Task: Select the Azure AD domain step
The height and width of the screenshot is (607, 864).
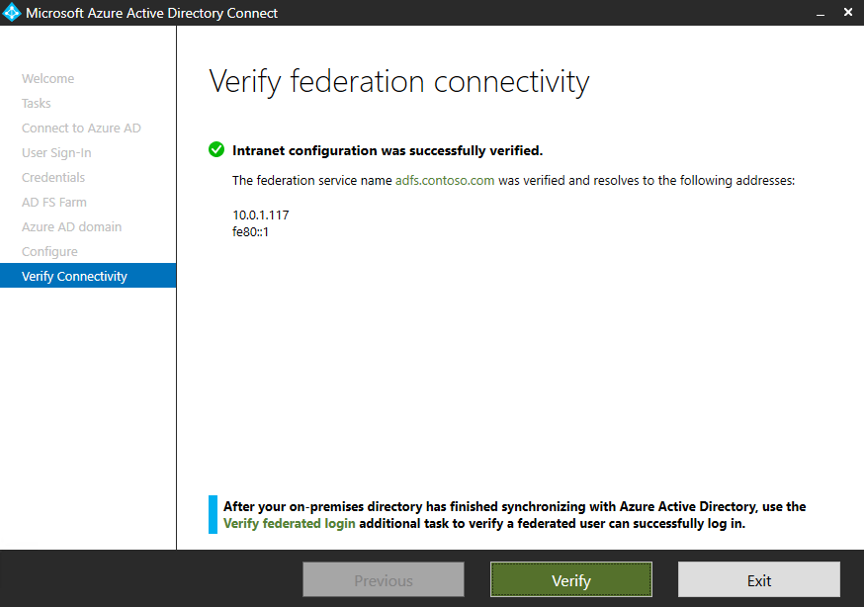Action: tap(72, 227)
